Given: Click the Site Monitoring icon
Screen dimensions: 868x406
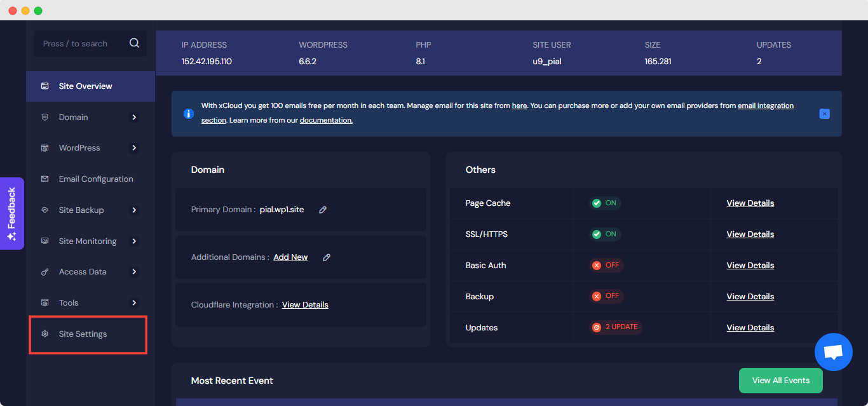Looking at the screenshot, I should [44, 241].
